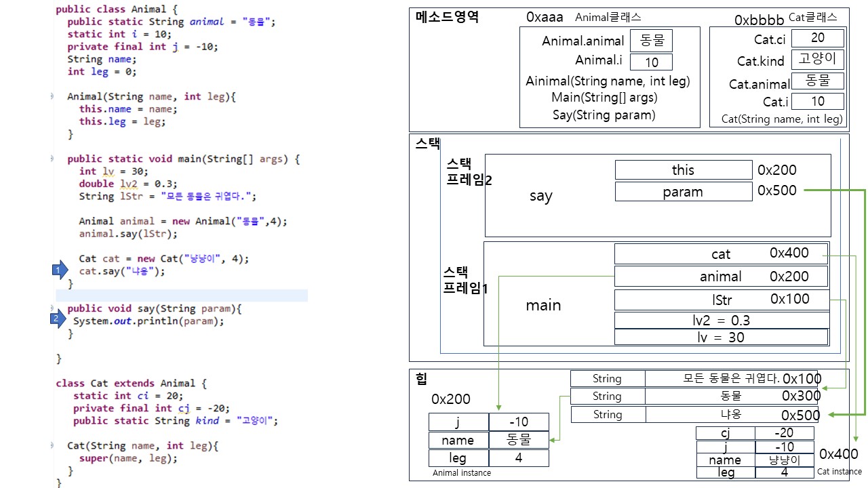Click the 'Animal animal = new Animal' line
The width and height of the screenshot is (868, 488).
point(183,222)
